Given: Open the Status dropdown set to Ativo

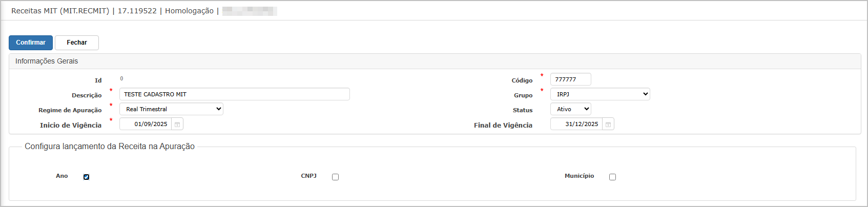Looking at the screenshot, I should [570, 109].
